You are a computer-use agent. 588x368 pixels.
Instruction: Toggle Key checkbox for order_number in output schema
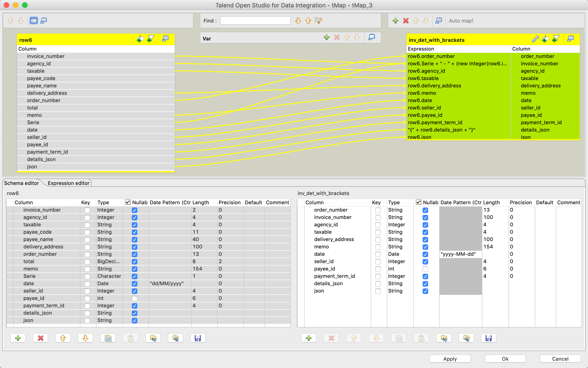pos(378,210)
